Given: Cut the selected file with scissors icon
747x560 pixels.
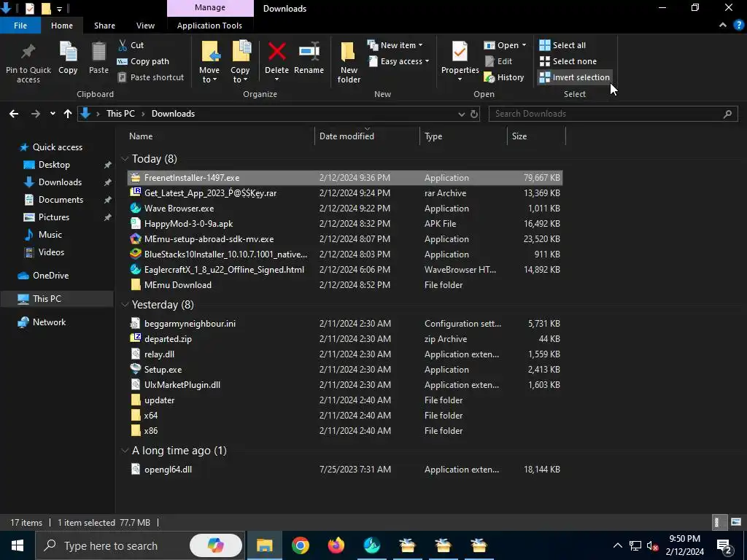Looking at the screenshot, I should (131, 45).
